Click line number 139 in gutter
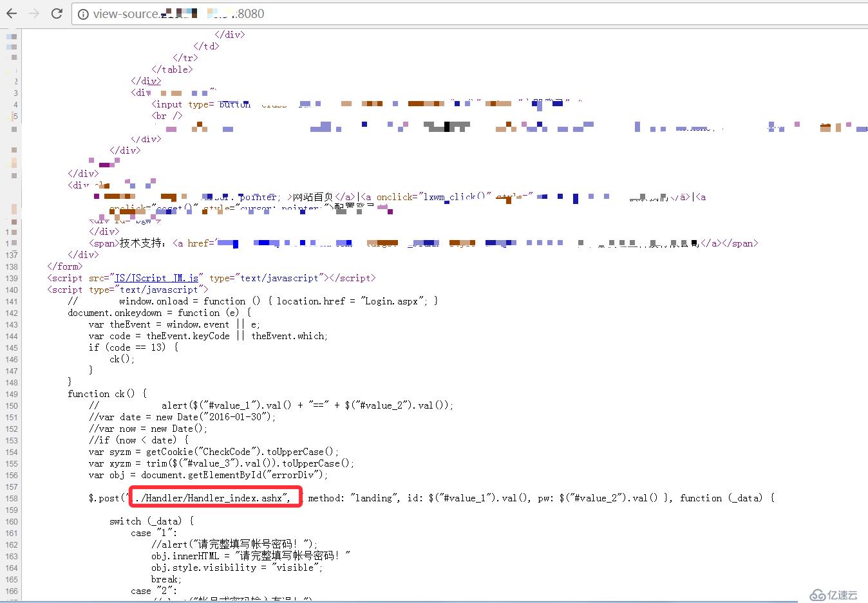Screen dimensions: 868x603 coord(12,279)
